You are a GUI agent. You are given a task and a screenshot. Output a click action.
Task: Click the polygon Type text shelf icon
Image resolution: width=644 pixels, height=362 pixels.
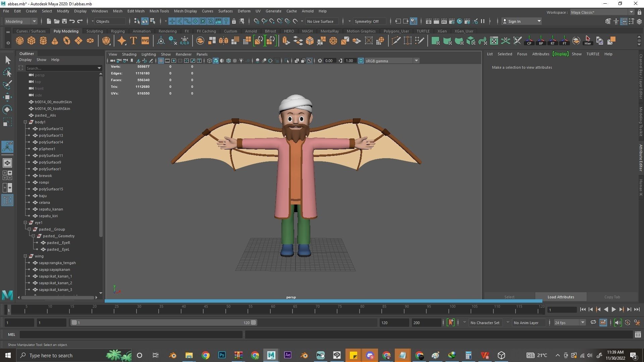pos(133,41)
